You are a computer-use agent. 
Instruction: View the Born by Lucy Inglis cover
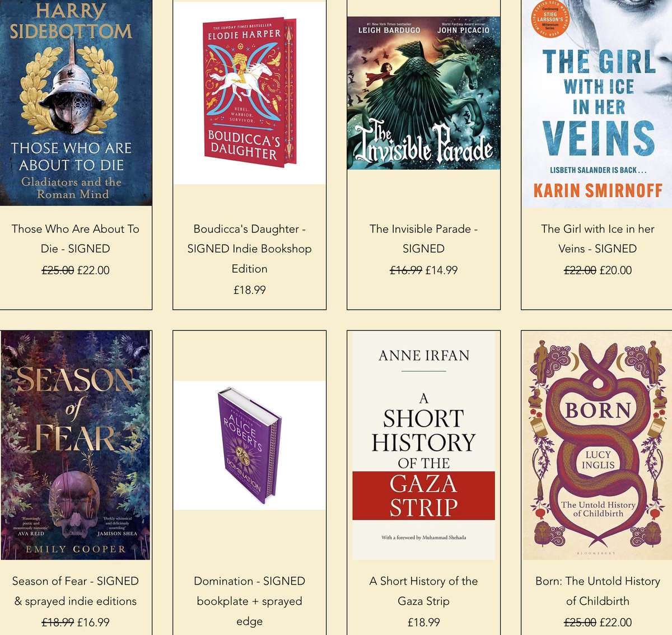point(597,446)
